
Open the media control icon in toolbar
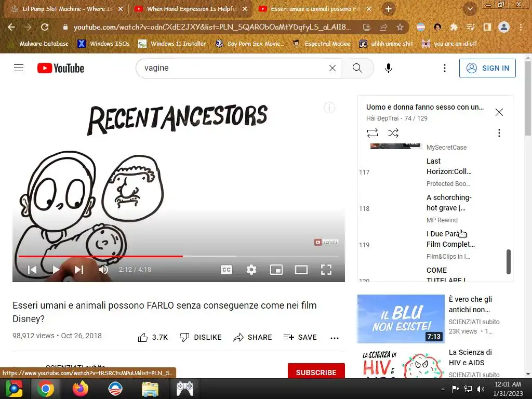pyautogui.click(x=470, y=27)
